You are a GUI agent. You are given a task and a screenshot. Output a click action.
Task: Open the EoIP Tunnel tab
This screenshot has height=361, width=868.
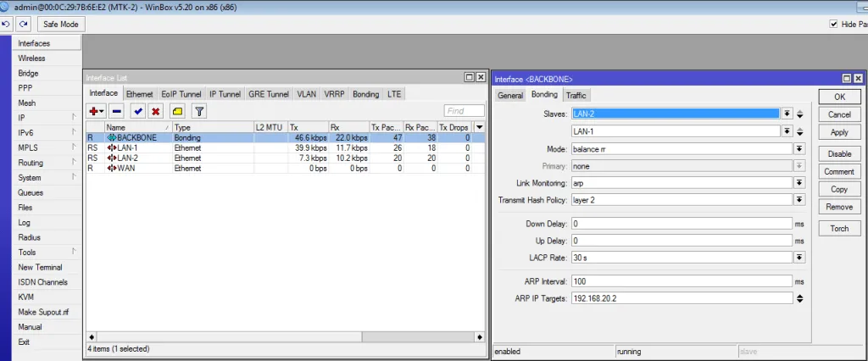181,94
